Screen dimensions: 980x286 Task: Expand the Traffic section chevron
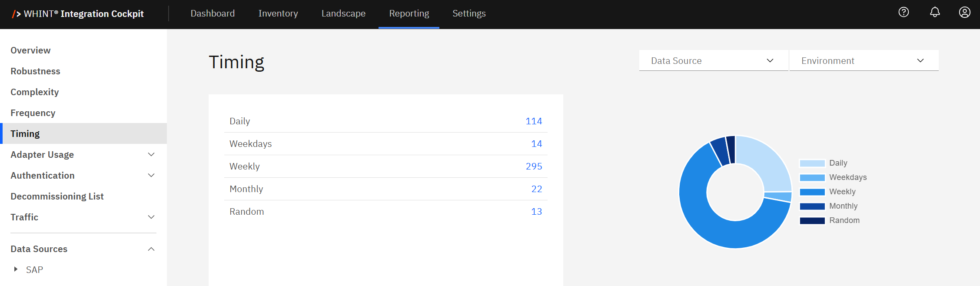point(151,217)
